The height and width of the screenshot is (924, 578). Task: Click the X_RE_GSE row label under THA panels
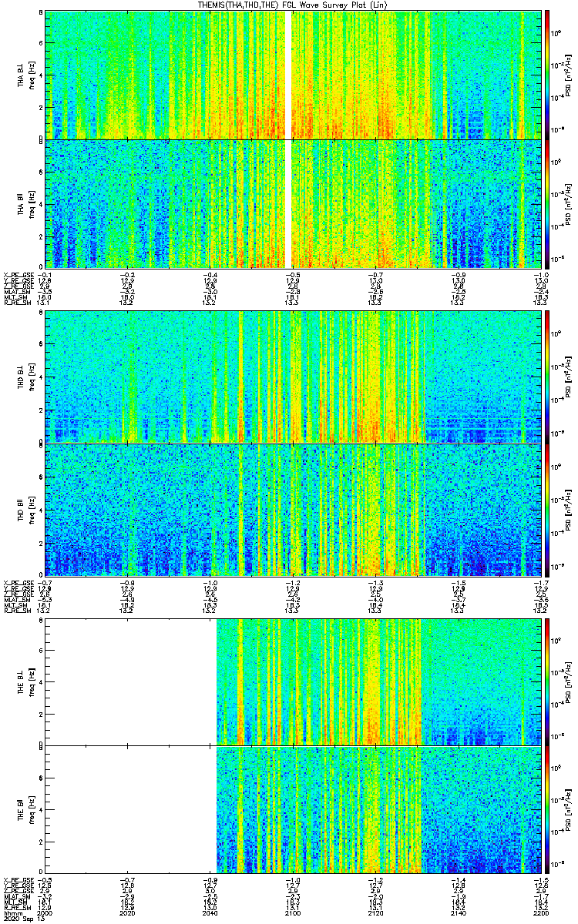point(17,275)
